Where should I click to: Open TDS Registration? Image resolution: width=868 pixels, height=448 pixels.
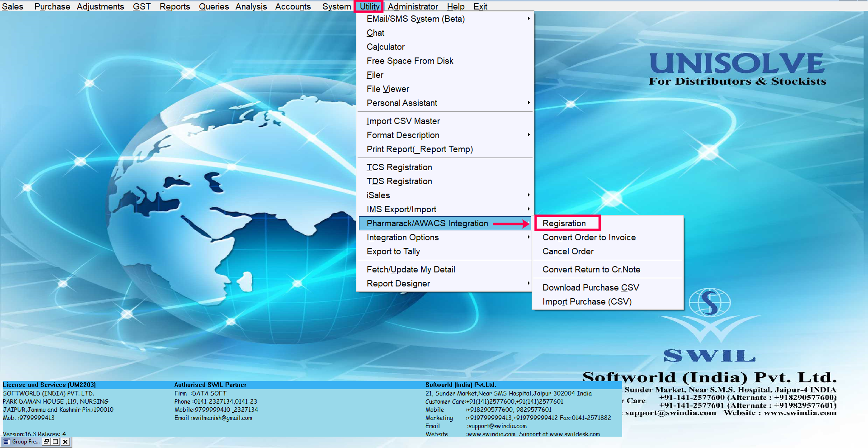[445, 181]
